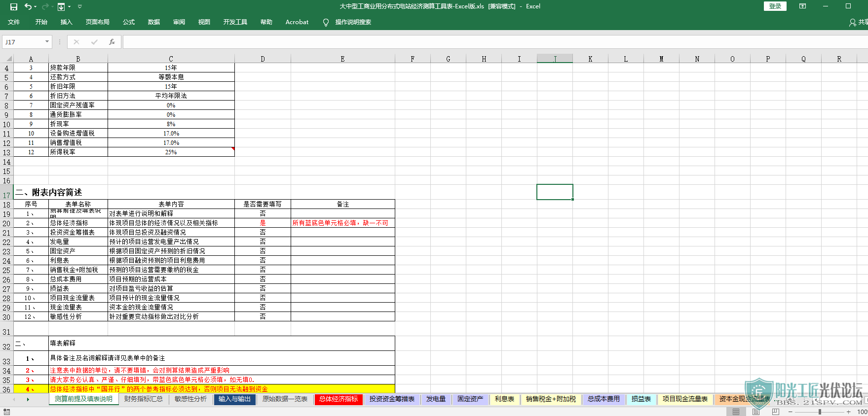Image resolution: width=868 pixels, height=416 pixels.
Task: Switch to sheet tab 损益表
Action: (x=641, y=399)
